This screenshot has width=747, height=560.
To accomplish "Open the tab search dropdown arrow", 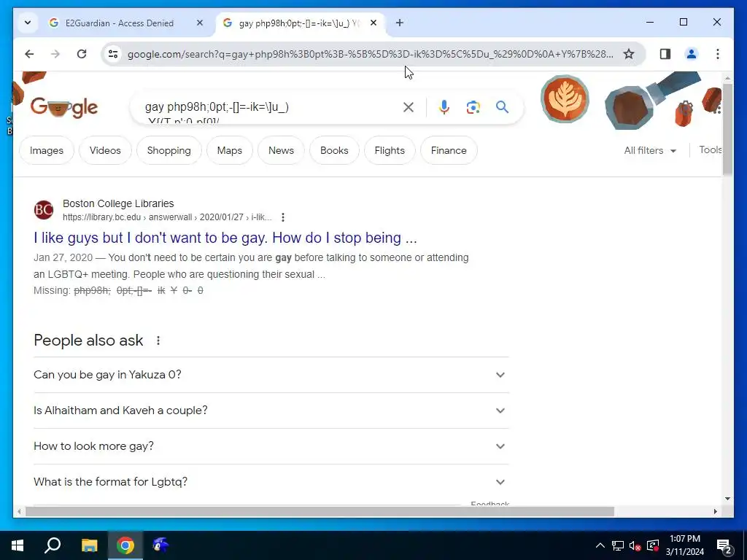I will tap(28, 23).
